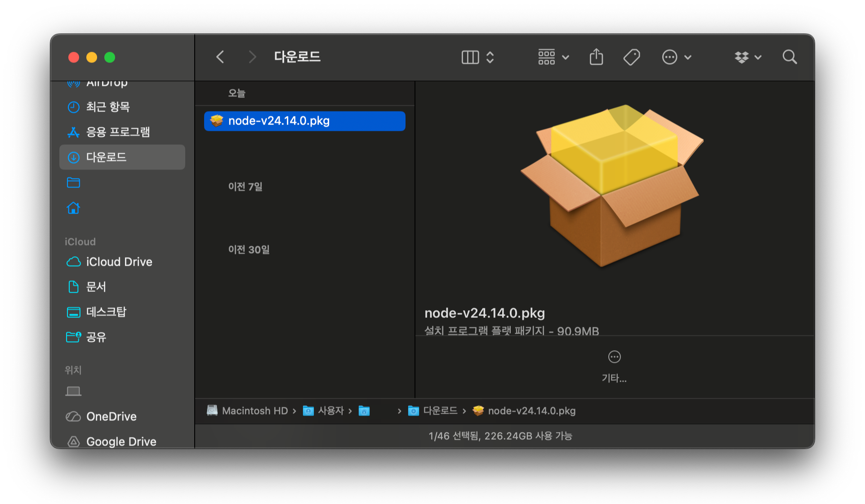The height and width of the screenshot is (504, 865).
Task: Open iCloud Drive in the sidebar
Action: tap(119, 262)
